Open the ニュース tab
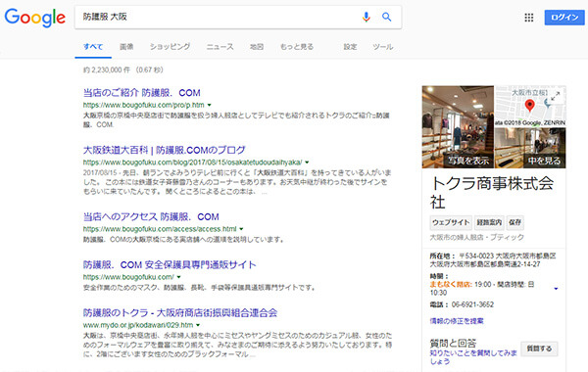 click(x=220, y=47)
